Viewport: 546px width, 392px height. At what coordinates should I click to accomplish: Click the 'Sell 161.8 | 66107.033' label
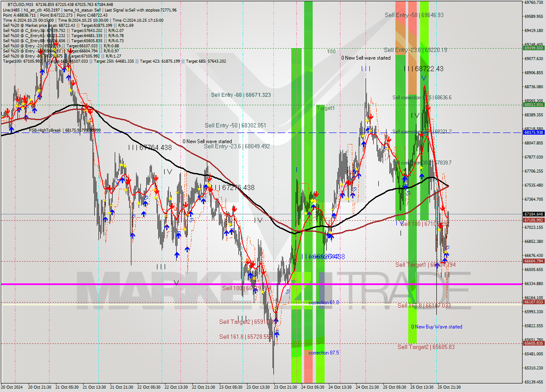[424, 306]
